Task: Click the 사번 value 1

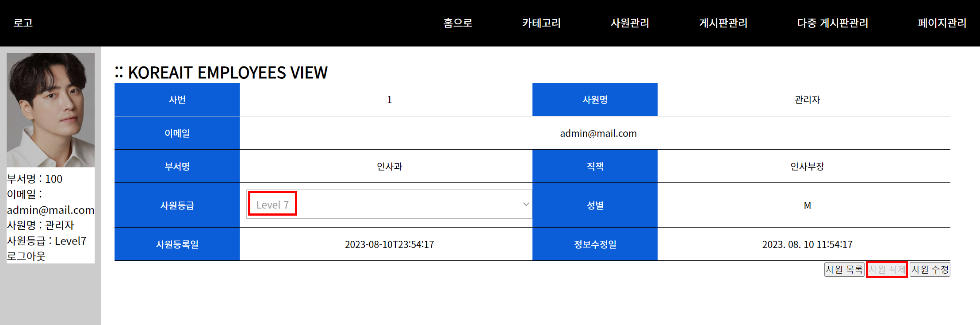Action: point(389,100)
